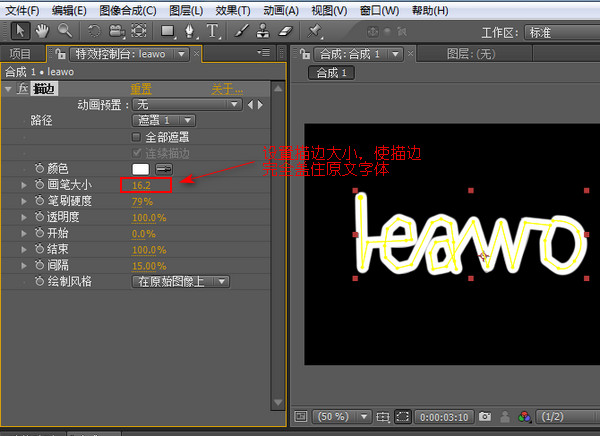The width and height of the screenshot is (600, 436).
Task: Select the Rotation tool
Action: pos(94,31)
